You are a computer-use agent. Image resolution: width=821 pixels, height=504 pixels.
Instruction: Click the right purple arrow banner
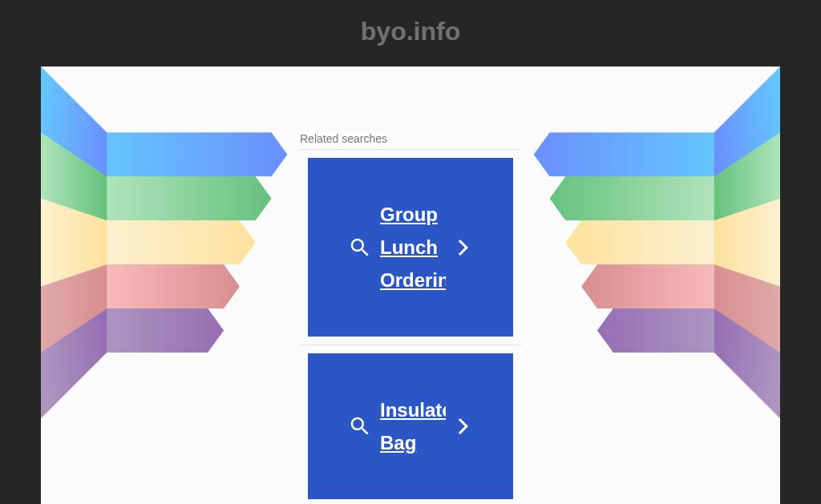(x=656, y=330)
